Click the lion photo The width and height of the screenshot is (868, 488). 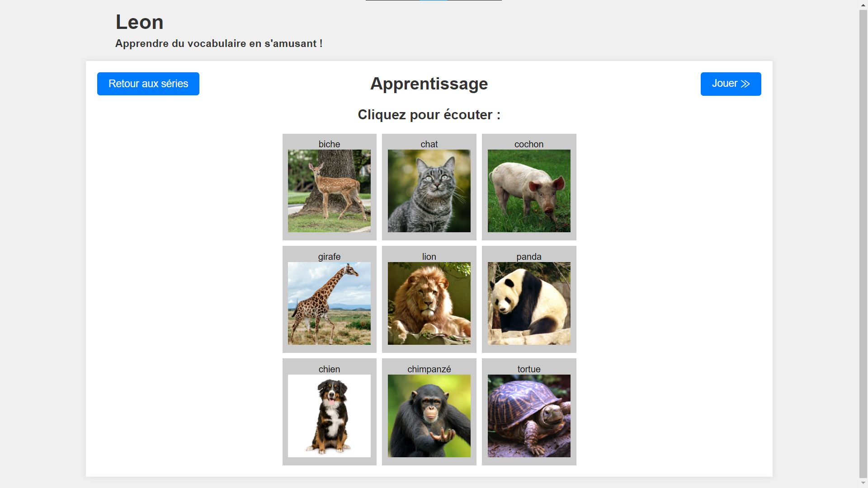coord(429,303)
